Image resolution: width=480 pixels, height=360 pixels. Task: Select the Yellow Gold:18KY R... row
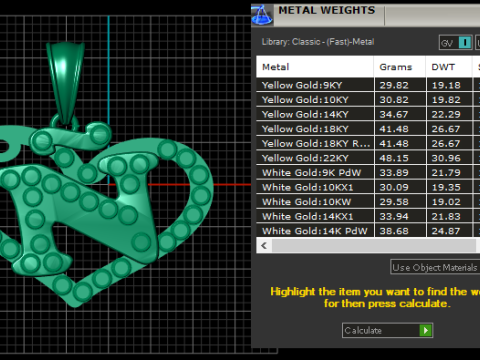tap(368, 144)
